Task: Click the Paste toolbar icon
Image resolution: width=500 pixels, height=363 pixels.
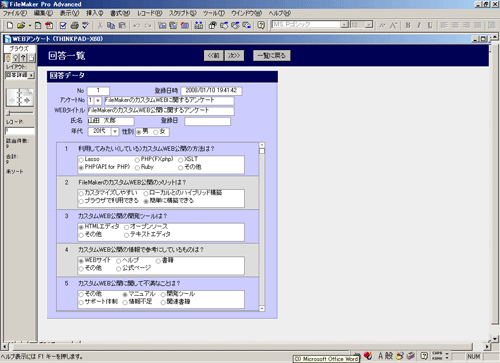Action: click(123, 25)
